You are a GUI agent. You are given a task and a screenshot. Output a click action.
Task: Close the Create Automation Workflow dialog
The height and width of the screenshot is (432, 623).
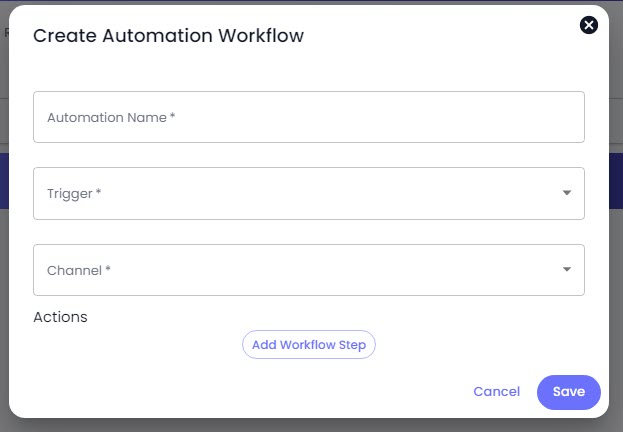pos(588,25)
